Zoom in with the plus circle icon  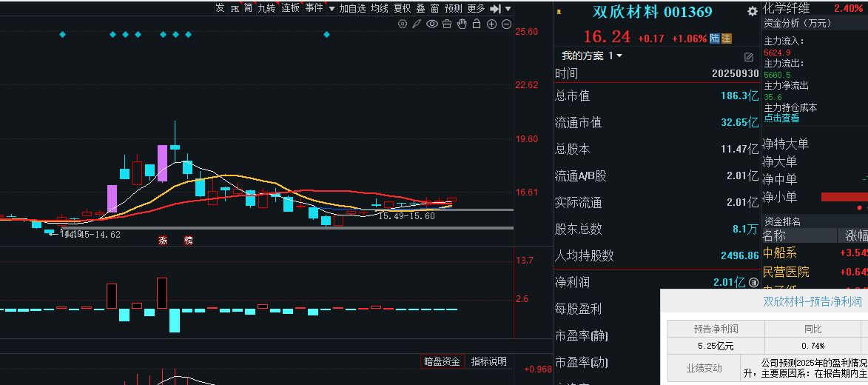click(x=492, y=24)
